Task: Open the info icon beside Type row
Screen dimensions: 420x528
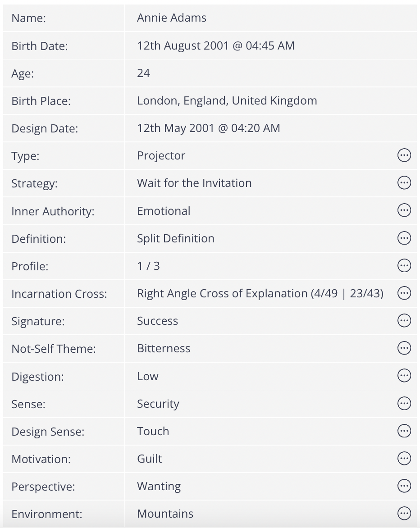Action: click(404, 155)
